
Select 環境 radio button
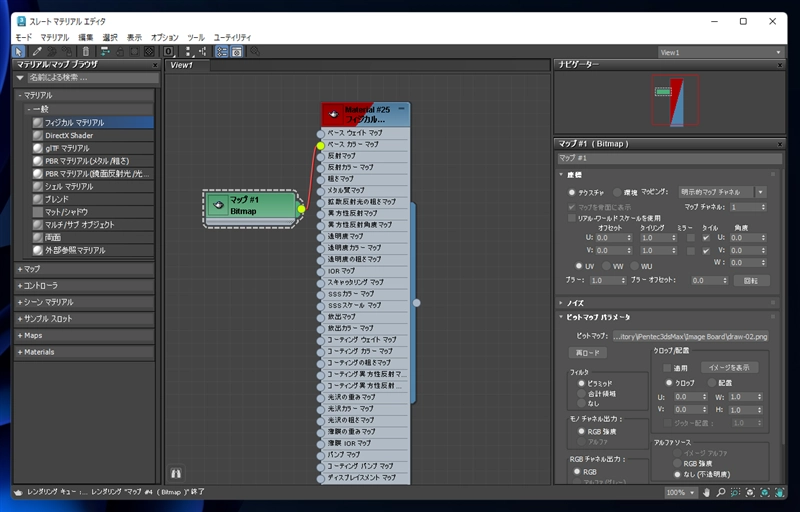pos(617,192)
